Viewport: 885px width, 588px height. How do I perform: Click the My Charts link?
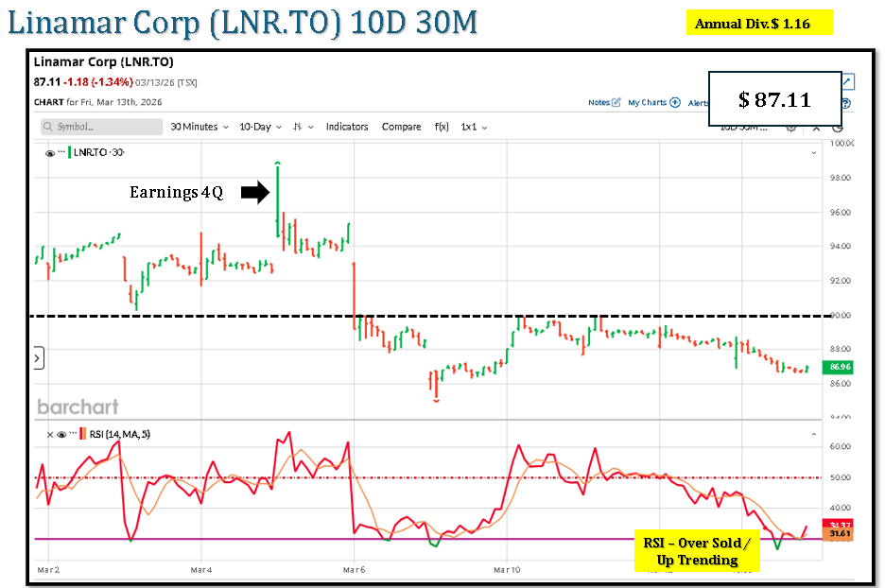648,102
